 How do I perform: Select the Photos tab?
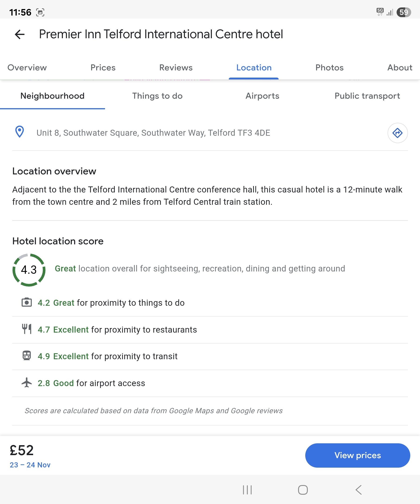329,68
